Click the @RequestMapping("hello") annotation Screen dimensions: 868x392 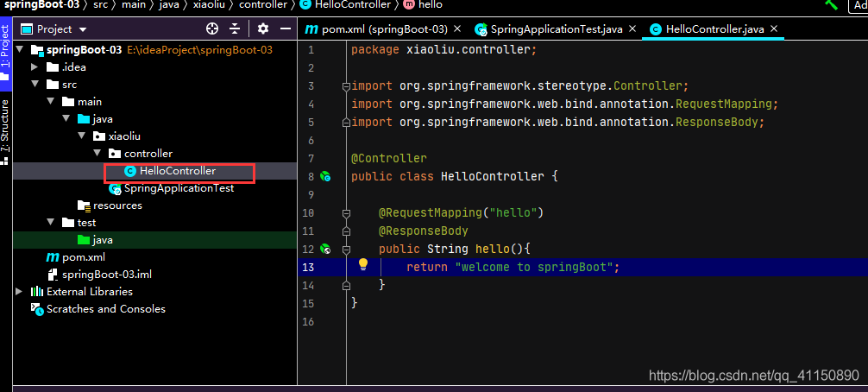(461, 212)
